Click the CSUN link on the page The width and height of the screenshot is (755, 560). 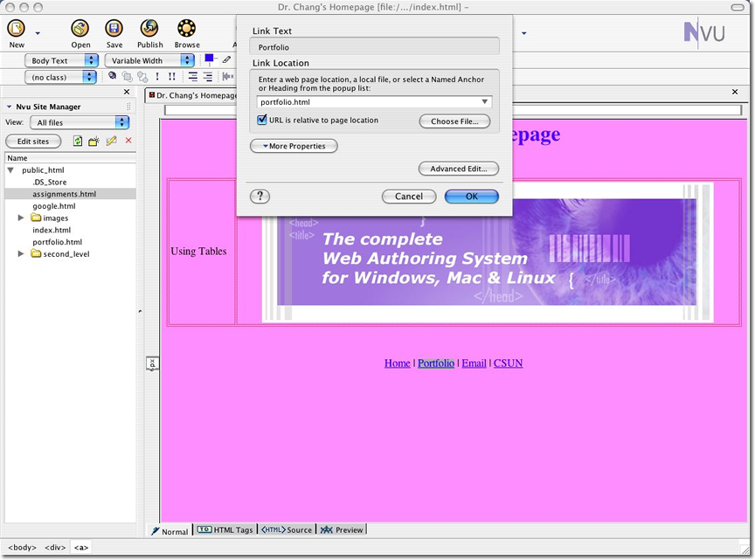pos(508,363)
